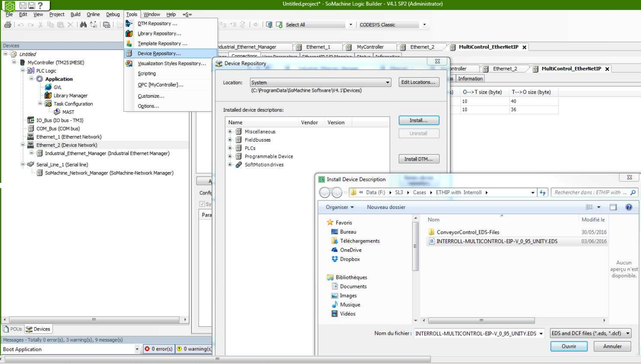Click the Edit Locations... button
641x364 pixels.
tap(419, 82)
